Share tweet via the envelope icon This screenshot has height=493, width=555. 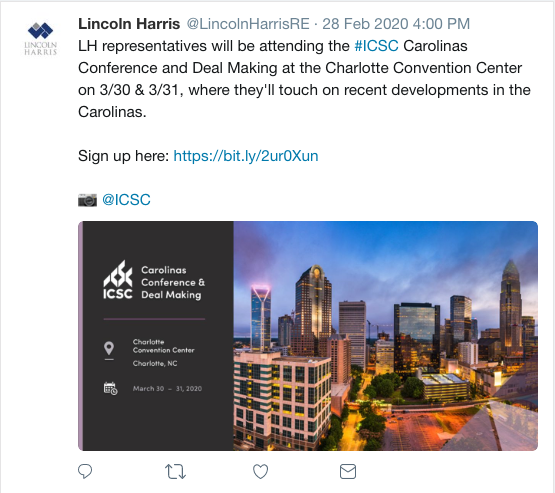(348, 471)
